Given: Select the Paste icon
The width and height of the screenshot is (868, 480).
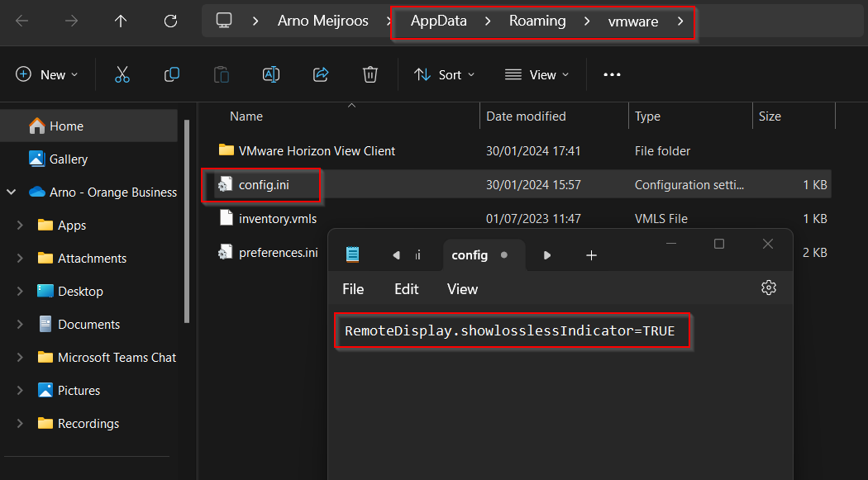Looking at the screenshot, I should click(221, 74).
